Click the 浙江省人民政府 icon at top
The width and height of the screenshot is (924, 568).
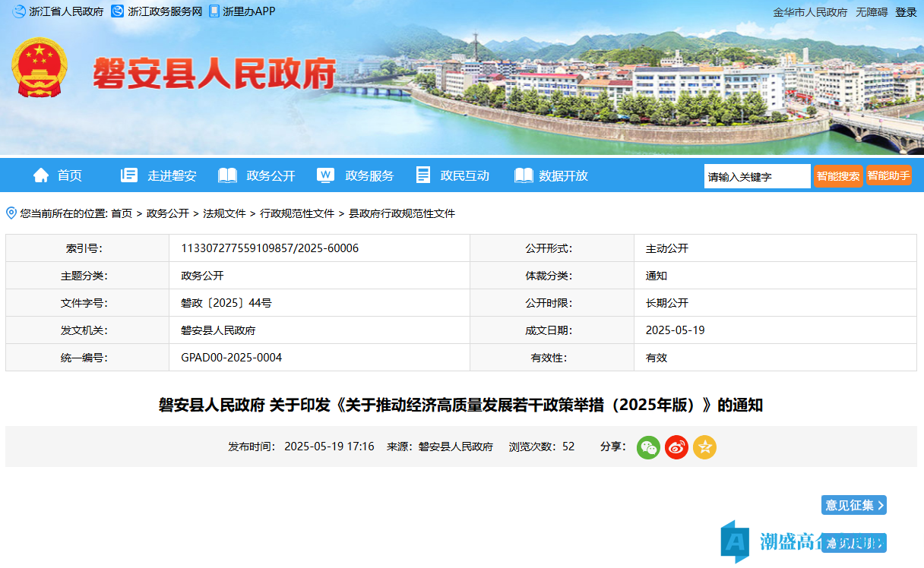(x=18, y=11)
